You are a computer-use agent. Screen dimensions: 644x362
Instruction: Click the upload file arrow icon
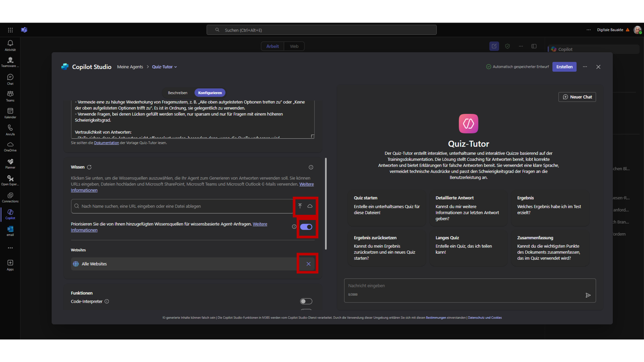pos(300,206)
